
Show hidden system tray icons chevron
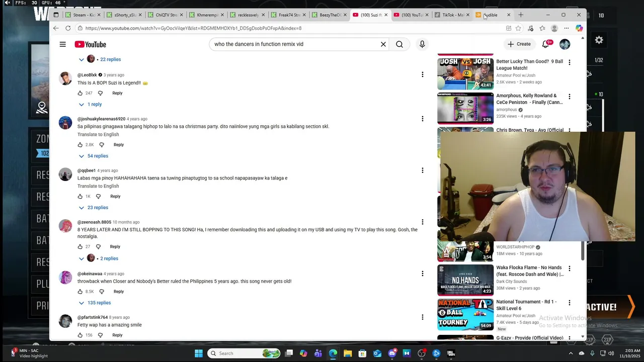[571, 353]
